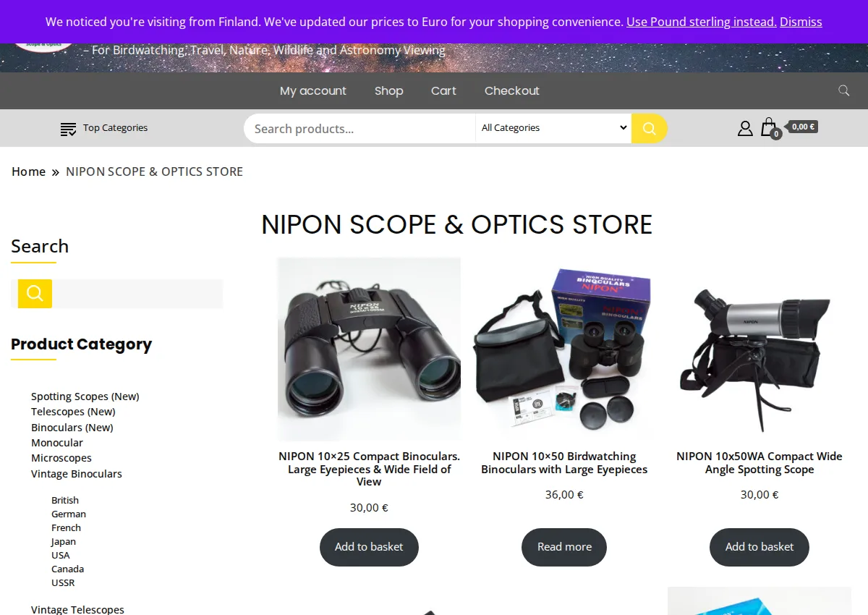The image size is (868, 615).
Task: Go to the Shop menu item
Action: tap(388, 90)
